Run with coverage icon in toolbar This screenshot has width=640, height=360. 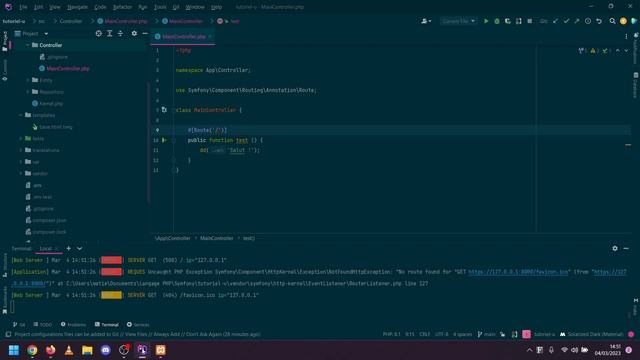(508, 21)
